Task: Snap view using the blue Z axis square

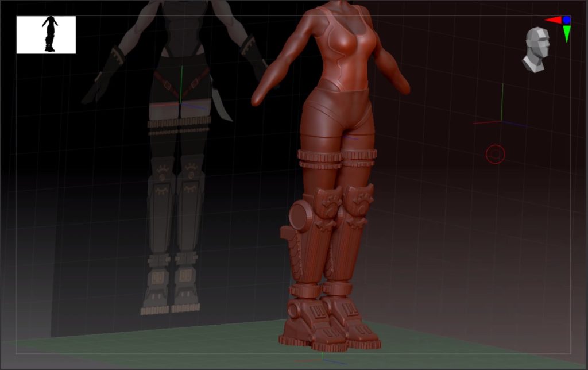Action: pyautogui.click(x=566, y=20)
